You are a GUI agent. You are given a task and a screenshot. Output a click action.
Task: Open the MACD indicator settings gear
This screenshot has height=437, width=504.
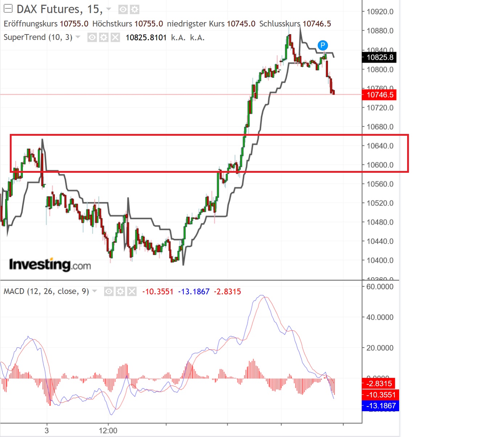point(120,291)
